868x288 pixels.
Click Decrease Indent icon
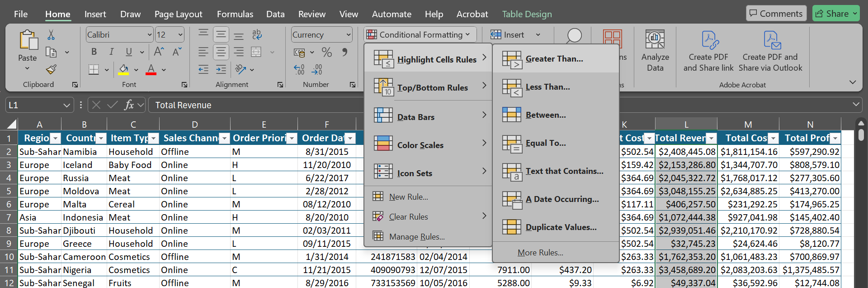(203, 69)
